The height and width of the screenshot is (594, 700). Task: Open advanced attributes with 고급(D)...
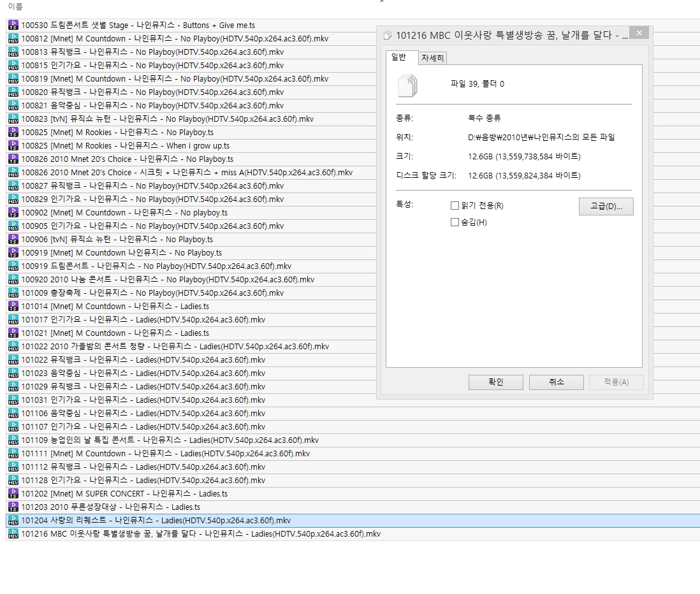tap(606, 206)
